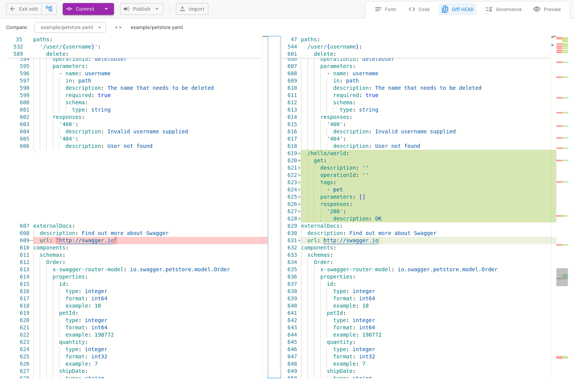This screenshot has width=574, height=392.
Task: Click 'components:' line 632 in right pane
Action: coord(319,248)
